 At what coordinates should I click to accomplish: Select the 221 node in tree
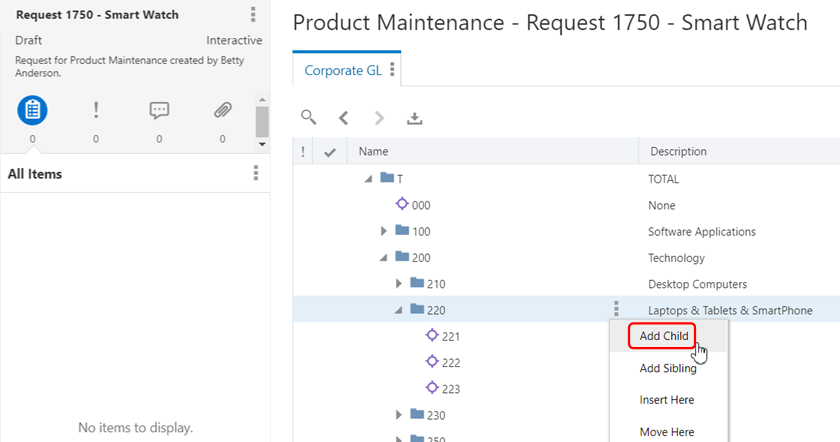pyautogui.click(x=450, y=336)
